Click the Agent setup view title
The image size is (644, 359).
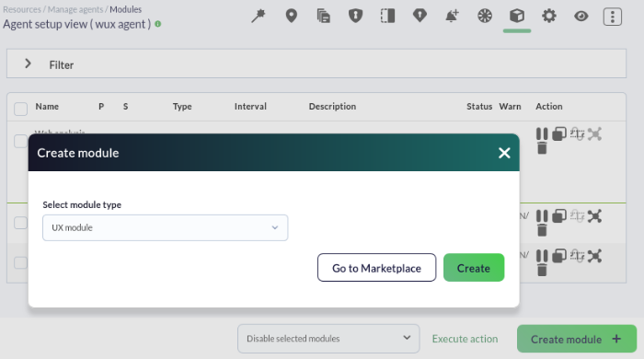[76, 24]
